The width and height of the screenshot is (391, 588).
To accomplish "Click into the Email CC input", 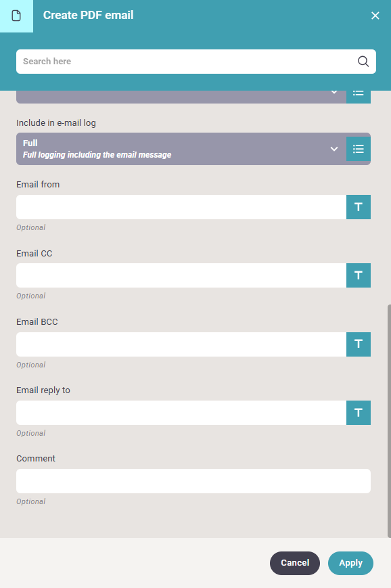I will [x=181, y=275].
